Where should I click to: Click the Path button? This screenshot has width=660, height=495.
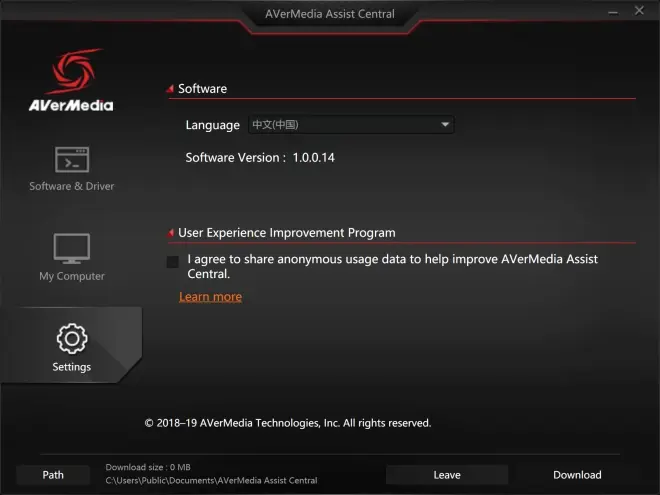click(x=53, y=475)
